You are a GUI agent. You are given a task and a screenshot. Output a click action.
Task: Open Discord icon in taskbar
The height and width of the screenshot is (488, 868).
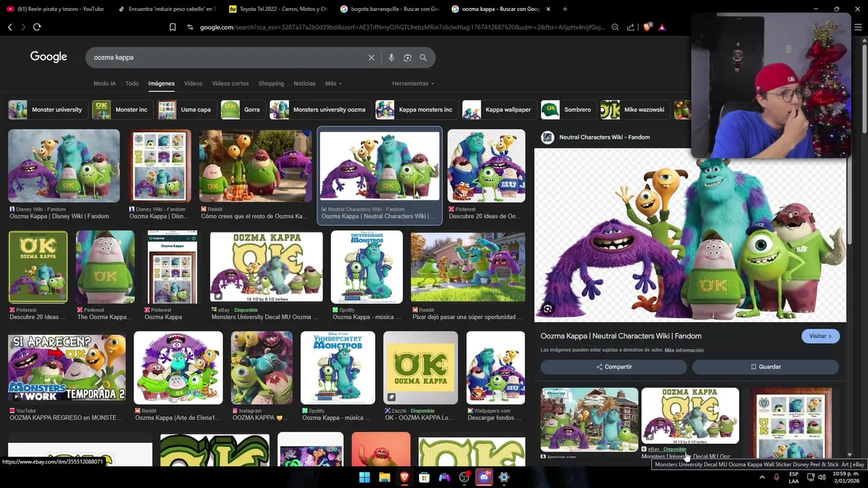pyautogui.click(x=484, y=477)
